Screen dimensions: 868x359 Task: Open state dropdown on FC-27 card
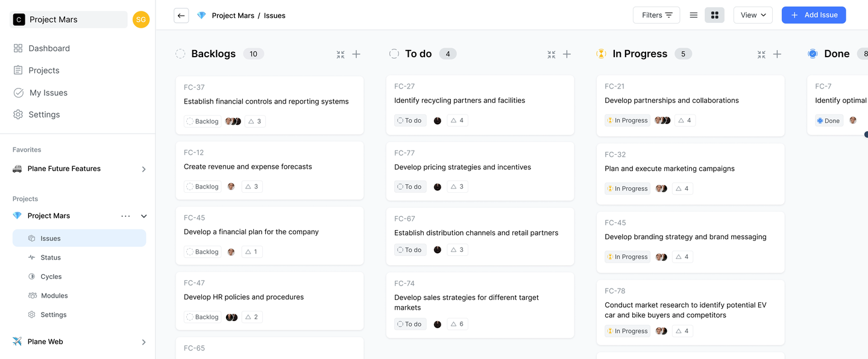click(x=410, y=120)
